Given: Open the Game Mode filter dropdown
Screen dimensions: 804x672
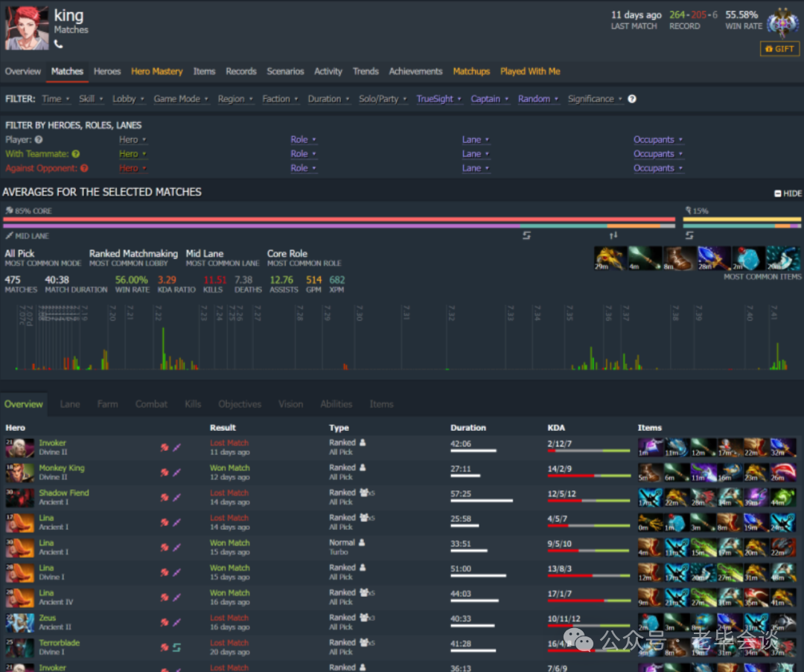Looking at the screenshot, I should pos(181,99).
